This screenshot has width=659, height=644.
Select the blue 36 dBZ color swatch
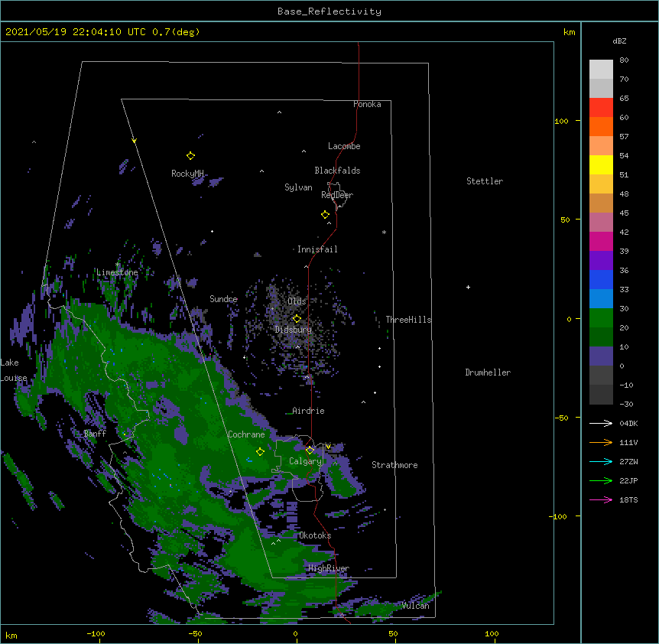(601, 279)
